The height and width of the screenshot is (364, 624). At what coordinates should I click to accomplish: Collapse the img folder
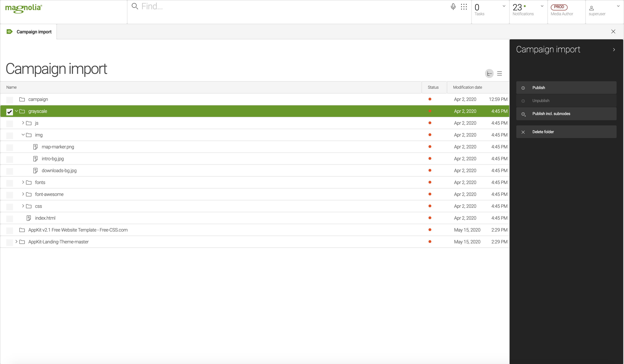[x=23, y=135]
